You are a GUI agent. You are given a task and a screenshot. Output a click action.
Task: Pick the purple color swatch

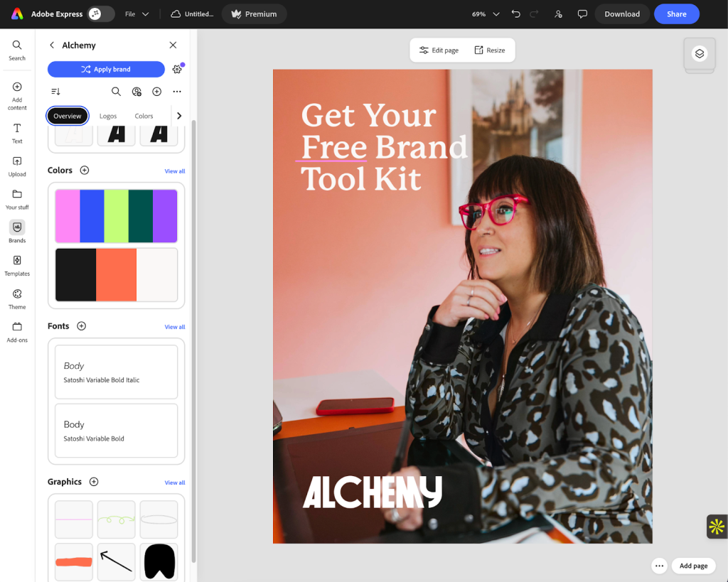(x=165, y=216)
